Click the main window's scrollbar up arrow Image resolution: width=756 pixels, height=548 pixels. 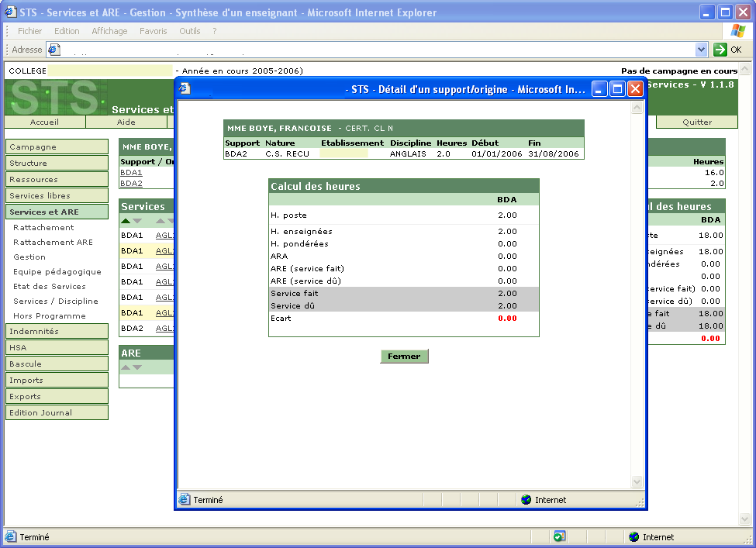(745, 68)
